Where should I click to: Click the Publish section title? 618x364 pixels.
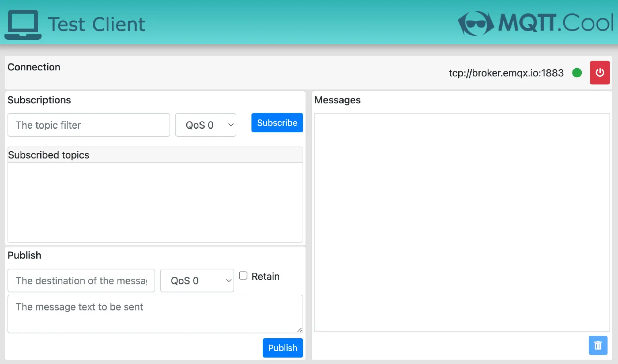pos(24,255)
